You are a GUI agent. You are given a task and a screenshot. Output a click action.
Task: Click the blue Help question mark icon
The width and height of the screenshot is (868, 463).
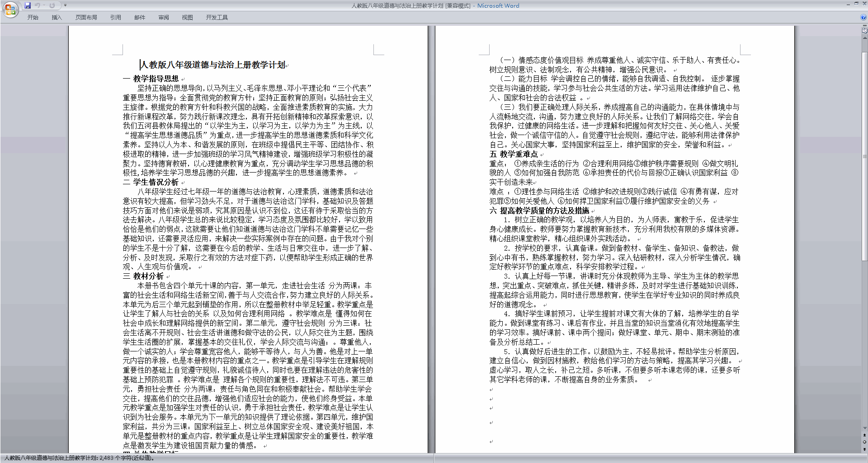pos(863,17)
